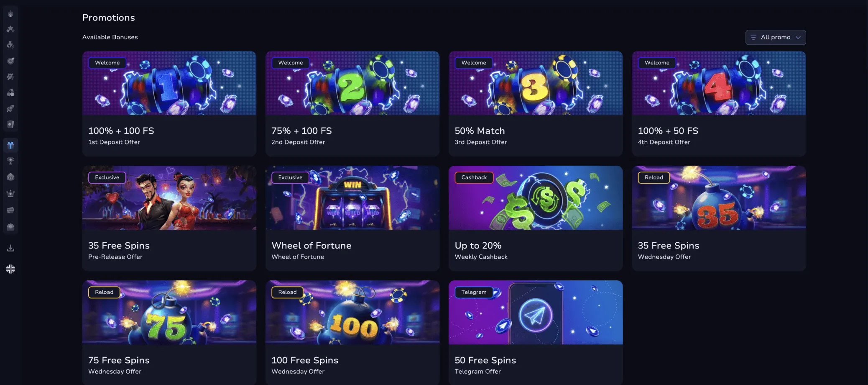Click the chevron arrow on All promo

pos(798,37)
